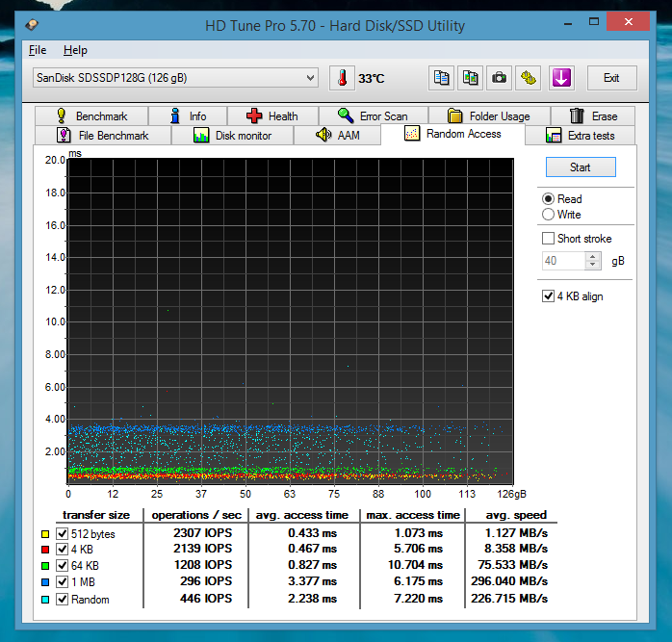Click the green 64 KB color swatch
The image size is (672, 642).
[x=45, y=566]
